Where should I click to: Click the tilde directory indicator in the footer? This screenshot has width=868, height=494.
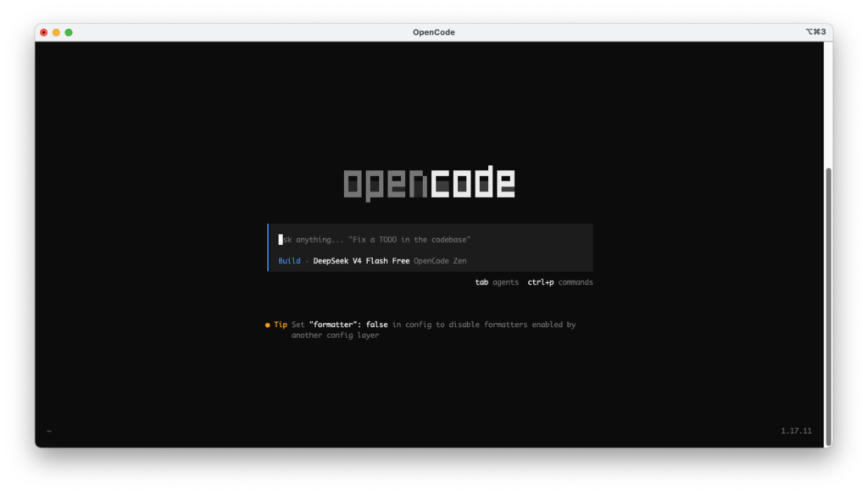(48, 431)
